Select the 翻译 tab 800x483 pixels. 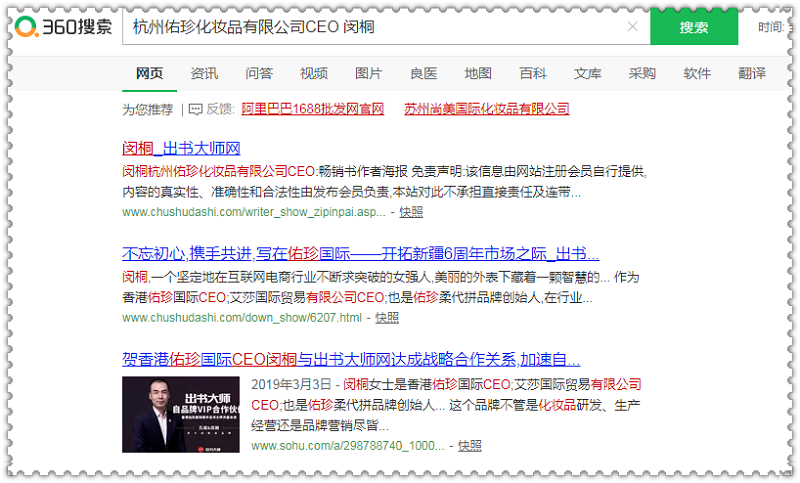click(x=752, y=73)
